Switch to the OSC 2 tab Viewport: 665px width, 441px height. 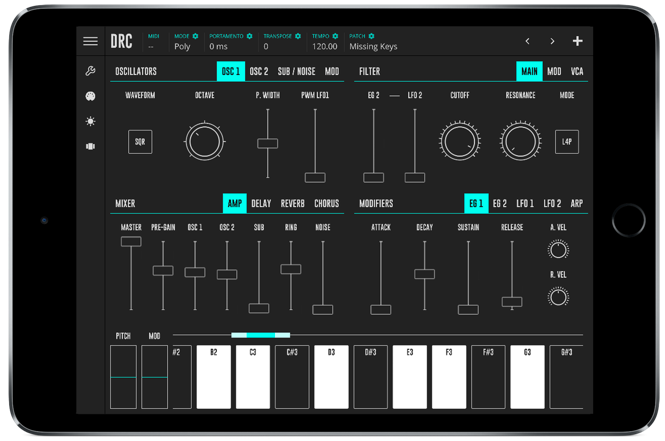259,72
